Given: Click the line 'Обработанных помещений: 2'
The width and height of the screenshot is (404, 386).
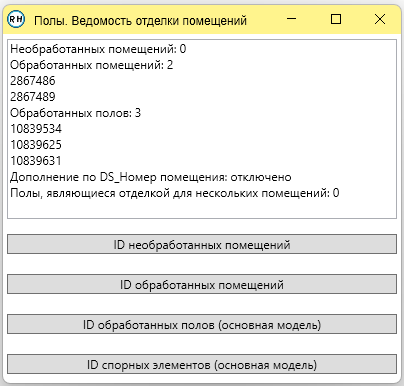Looking at the screenshot, I should point(92,65).
